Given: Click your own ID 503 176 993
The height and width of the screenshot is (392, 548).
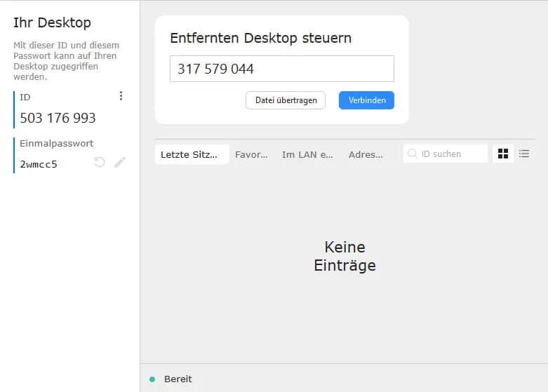Looking at the screenshot, I should click(x=58, y=118).
